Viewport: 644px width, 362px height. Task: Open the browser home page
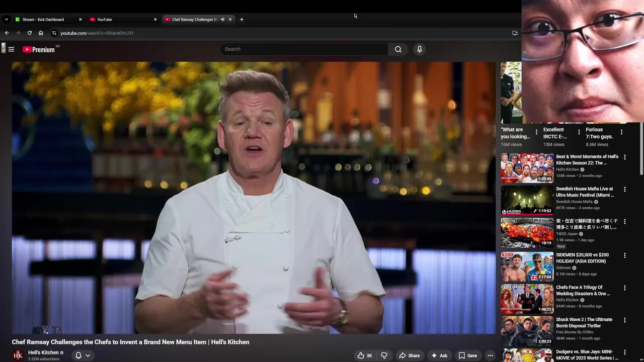tap(41, 33)
